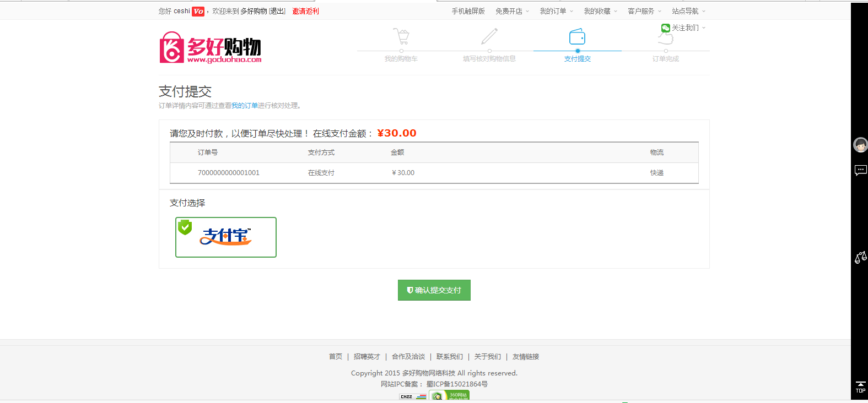Click the red ¥30.00 online payment amount
Viewport: 868px width, 403px height.
pos(397,133)
